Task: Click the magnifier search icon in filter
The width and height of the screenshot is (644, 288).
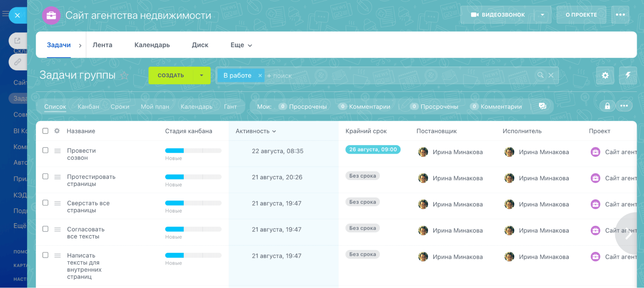Action: 540,75
